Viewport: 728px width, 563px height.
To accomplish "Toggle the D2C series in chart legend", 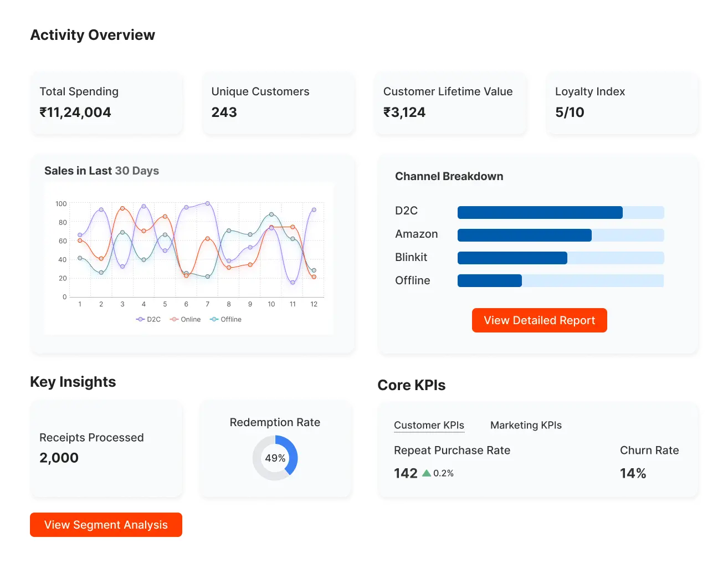I will click(x=148, y=319).
